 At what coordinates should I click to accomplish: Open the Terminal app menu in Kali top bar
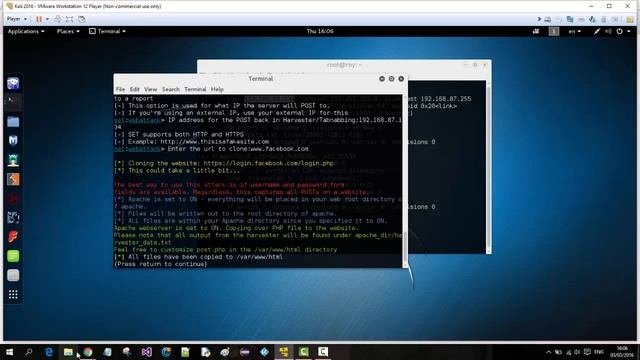point(107,31)
